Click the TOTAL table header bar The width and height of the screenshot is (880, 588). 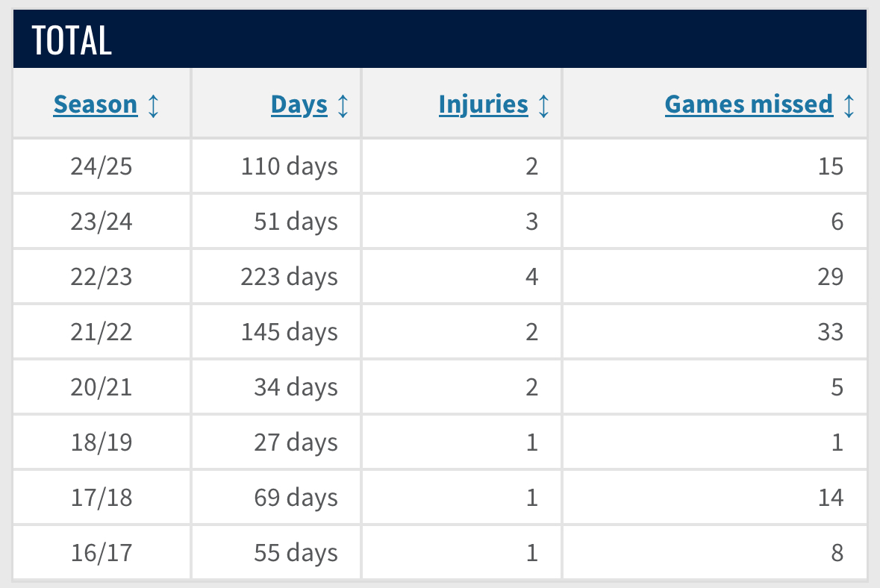[440, 39]
